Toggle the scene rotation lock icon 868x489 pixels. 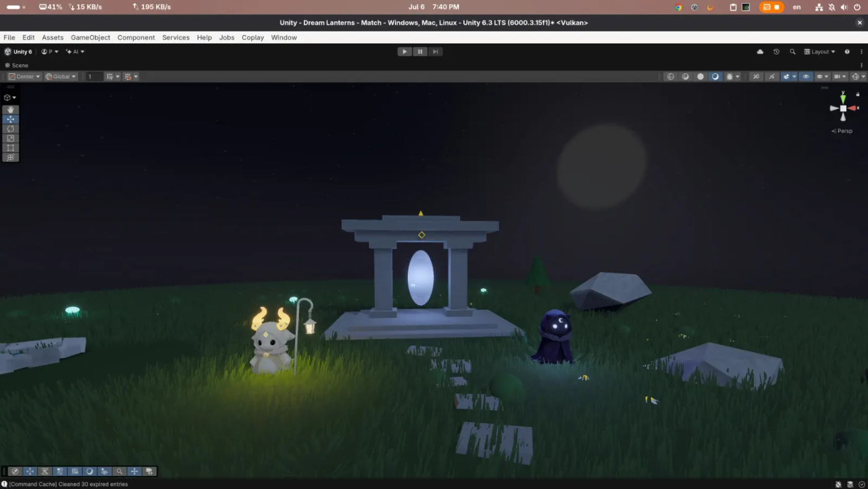click(858, 94)
